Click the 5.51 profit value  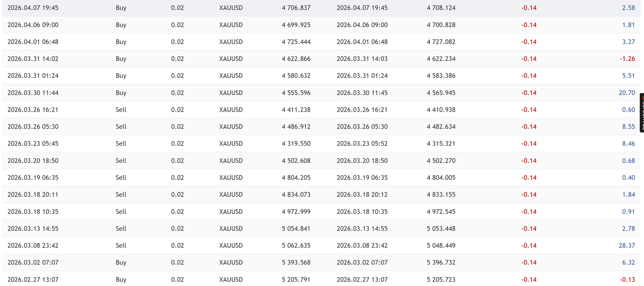tap(628, 76)
